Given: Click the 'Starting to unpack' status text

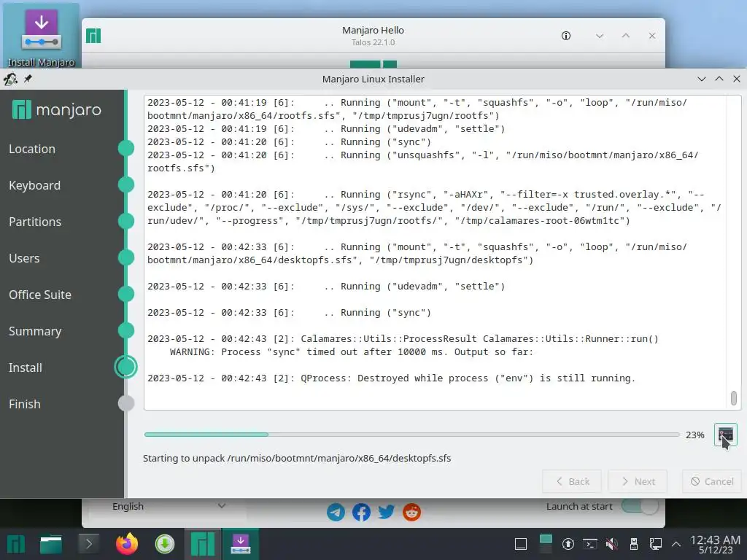Looking at the screenshot, I should pyautogui.click(x=297, y=458).
